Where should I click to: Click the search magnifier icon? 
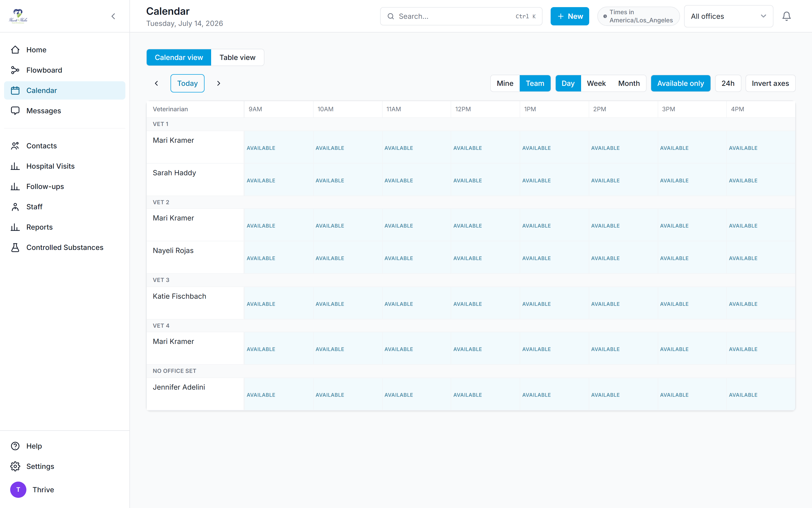coord(391,16)
